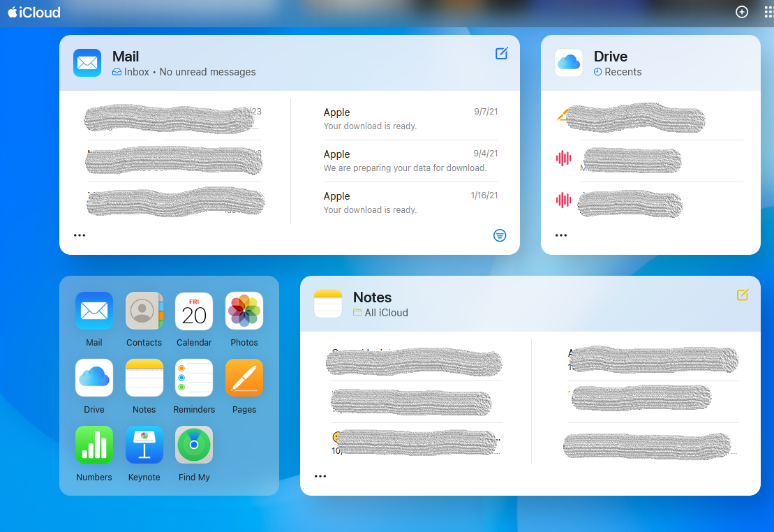Click the Notes widget title
The height and width of the screenshot is (532, 774).
[372, 297]
